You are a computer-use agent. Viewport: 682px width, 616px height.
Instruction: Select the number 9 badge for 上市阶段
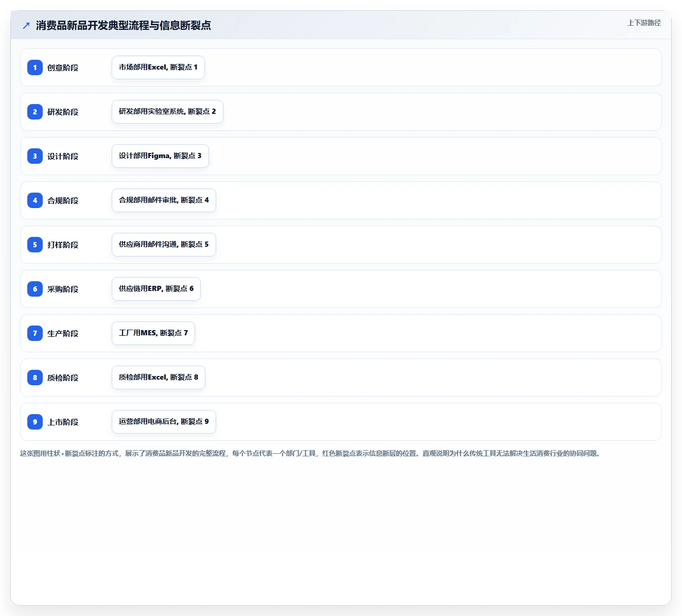(35, 422)
